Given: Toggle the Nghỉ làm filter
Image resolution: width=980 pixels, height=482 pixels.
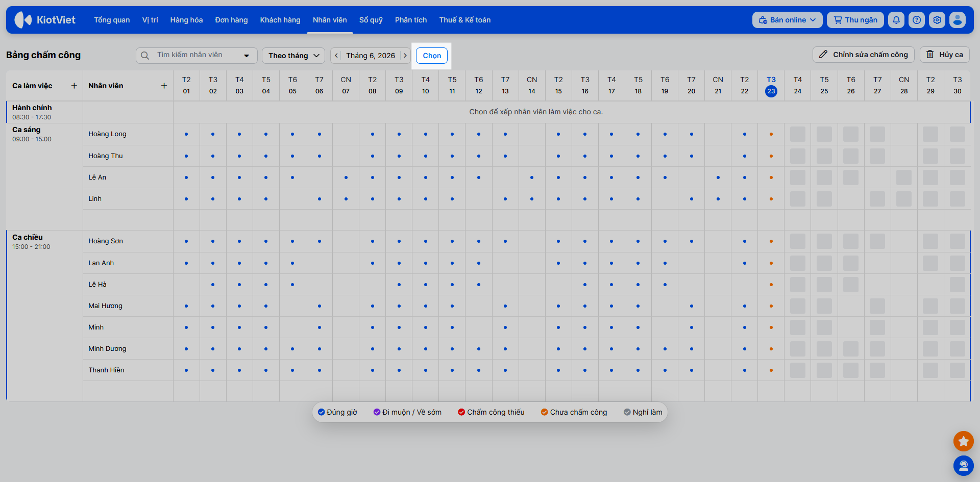Looking at the screenshot, I should pos(643,412).
